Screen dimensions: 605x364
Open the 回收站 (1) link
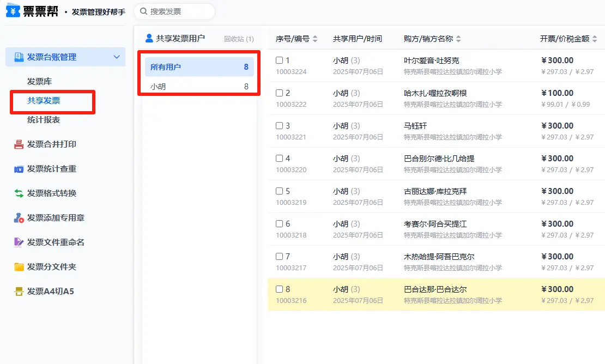point(239,39)
